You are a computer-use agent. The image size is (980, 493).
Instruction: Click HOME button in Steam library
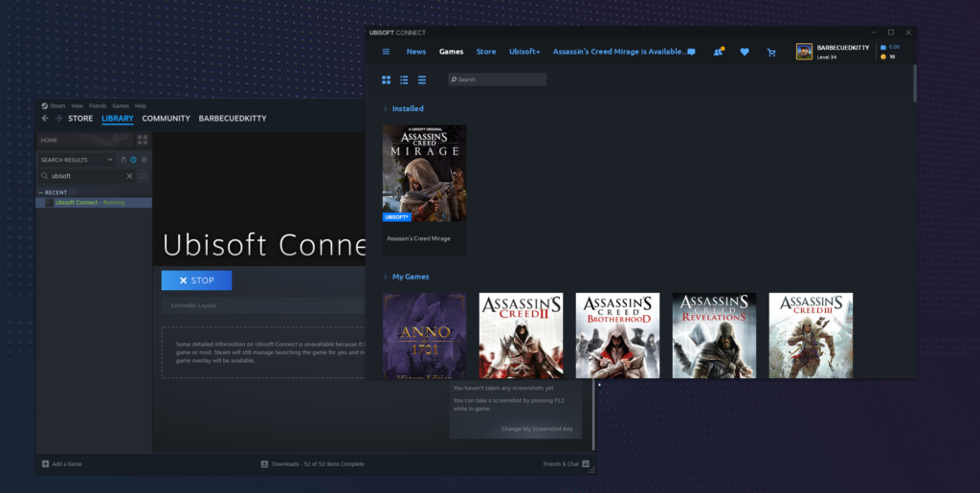click(85, 140)
